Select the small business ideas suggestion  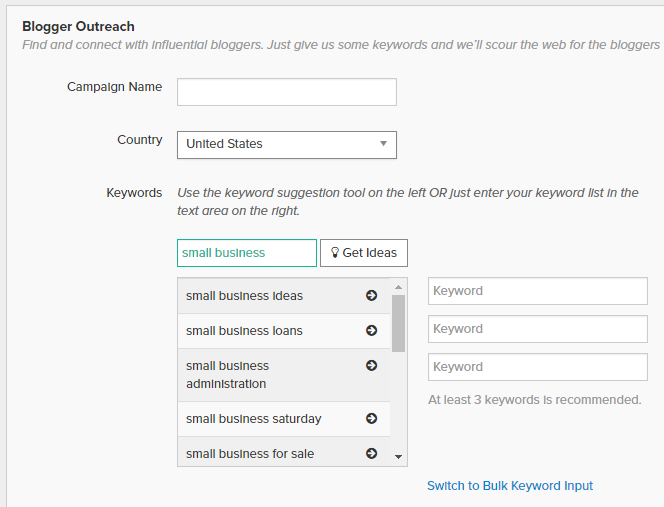coord(245,296)
